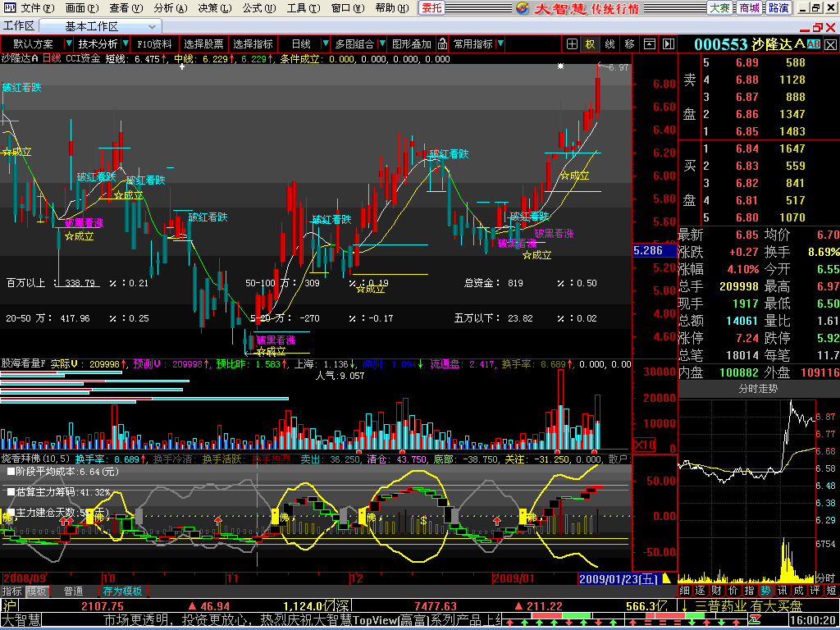The width and height of the screenshot is (840, 630).
Task: Click the lock icon next to 图形叠加
Action: 442,44
